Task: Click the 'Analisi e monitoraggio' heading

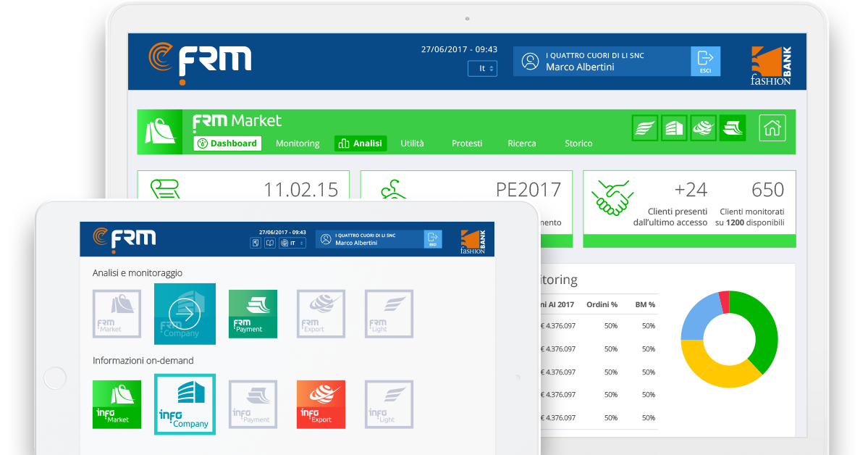Action: click(x=138, y=272)
